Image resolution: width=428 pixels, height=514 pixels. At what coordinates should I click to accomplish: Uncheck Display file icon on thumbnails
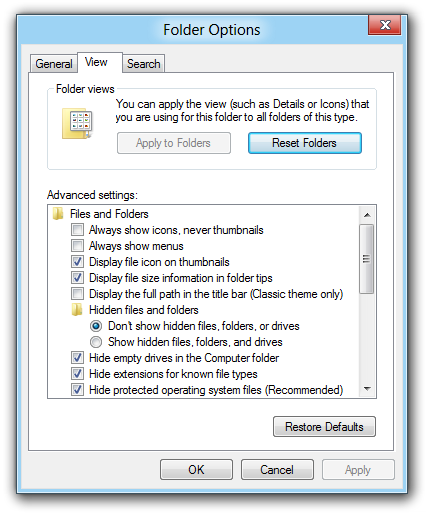coord(77,262)
